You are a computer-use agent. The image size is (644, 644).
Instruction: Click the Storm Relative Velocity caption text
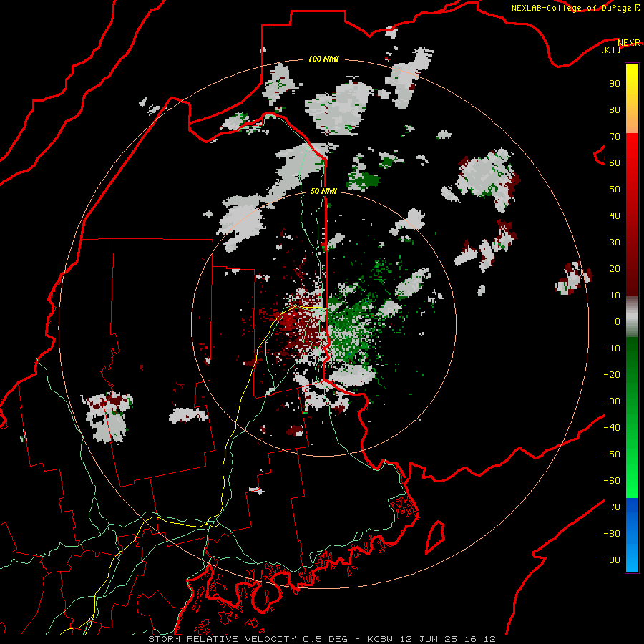(321, 639)
